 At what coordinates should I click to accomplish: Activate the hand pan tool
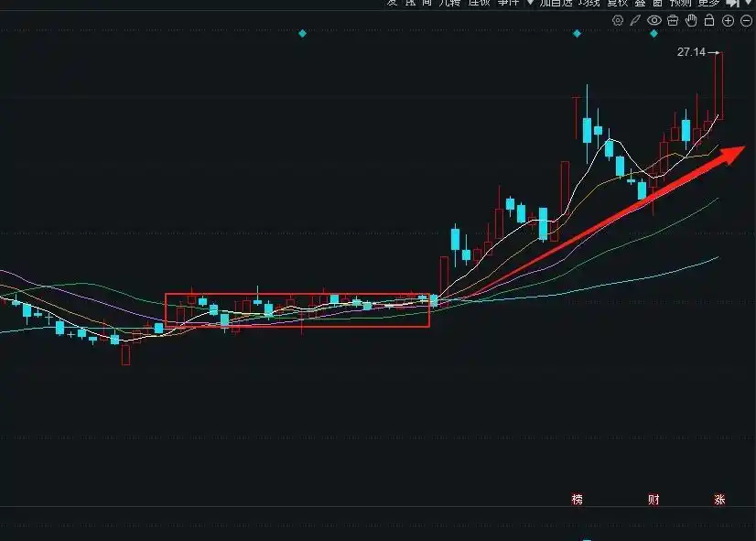(691, 20)
